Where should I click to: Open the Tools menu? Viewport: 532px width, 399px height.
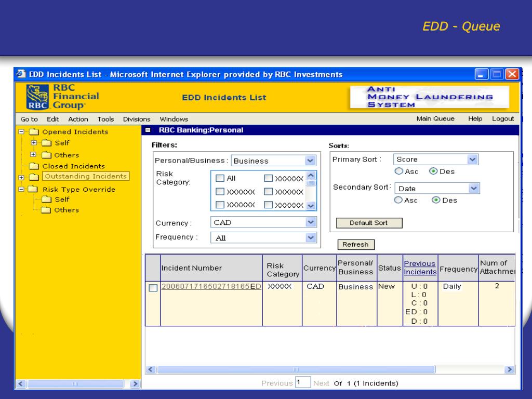pyautogui.click(x=105, y=119)
